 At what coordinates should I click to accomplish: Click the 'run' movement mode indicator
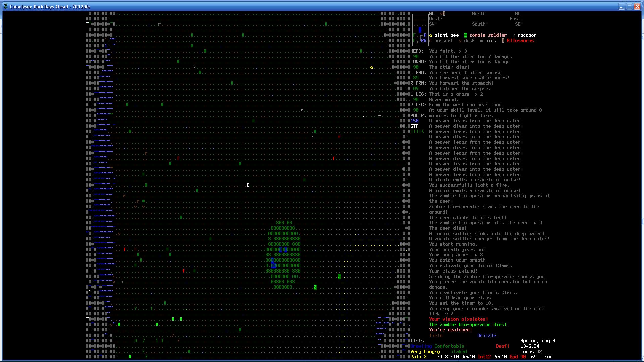[548, 357]
